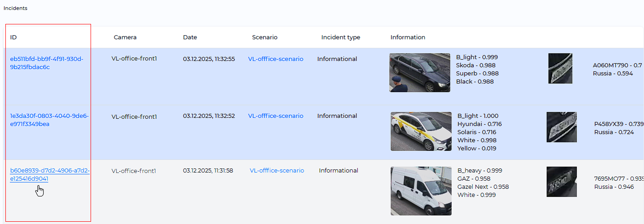The image size is (644, 224).
Task: Open incident ID starting with eb511bfd
Action: 47,63
